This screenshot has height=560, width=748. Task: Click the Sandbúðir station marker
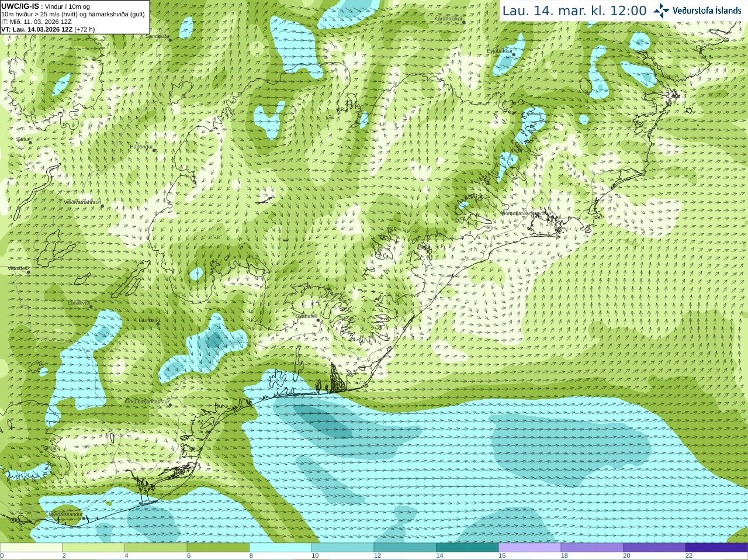pyautogui.click(x=170, y=39)
